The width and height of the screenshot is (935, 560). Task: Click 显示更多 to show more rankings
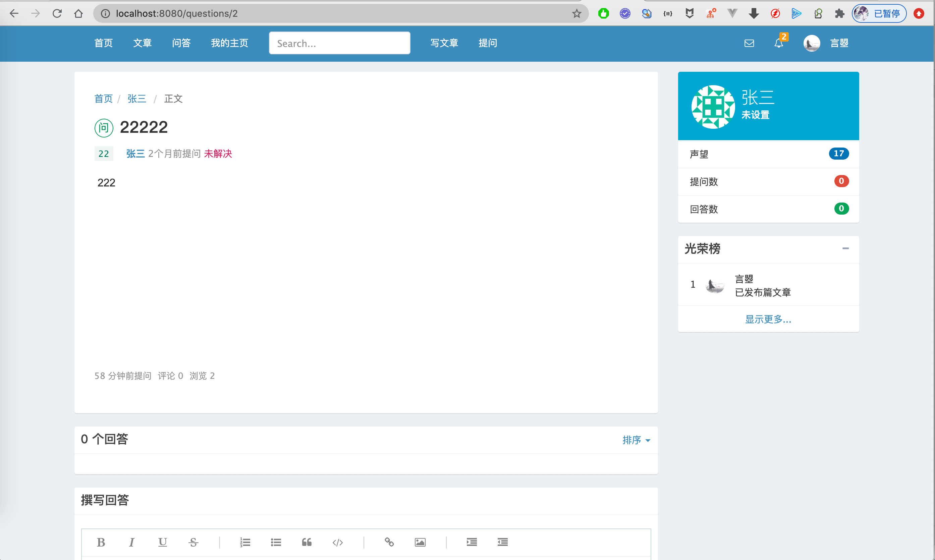click(x=768, y=319)
